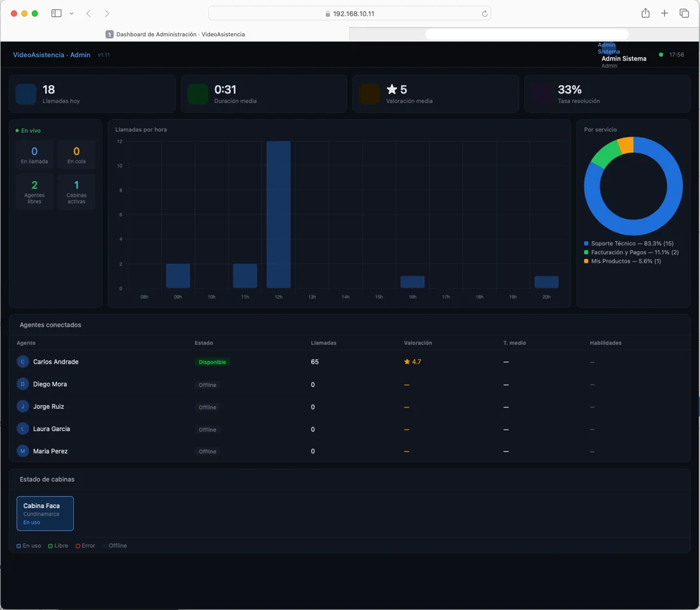This screenshot has width=700, height=610.
Task: Sort by the T. medio column header
Action: click(x=514, y=343)
